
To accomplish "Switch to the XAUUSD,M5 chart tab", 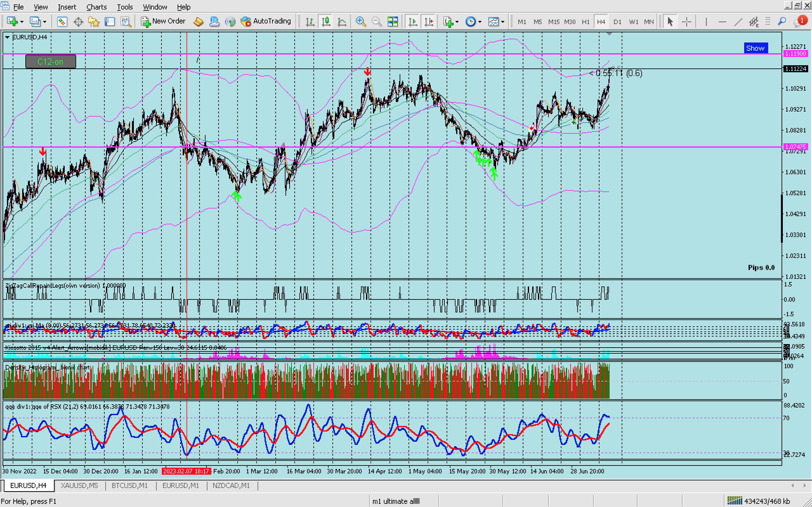I will point(79,485).
